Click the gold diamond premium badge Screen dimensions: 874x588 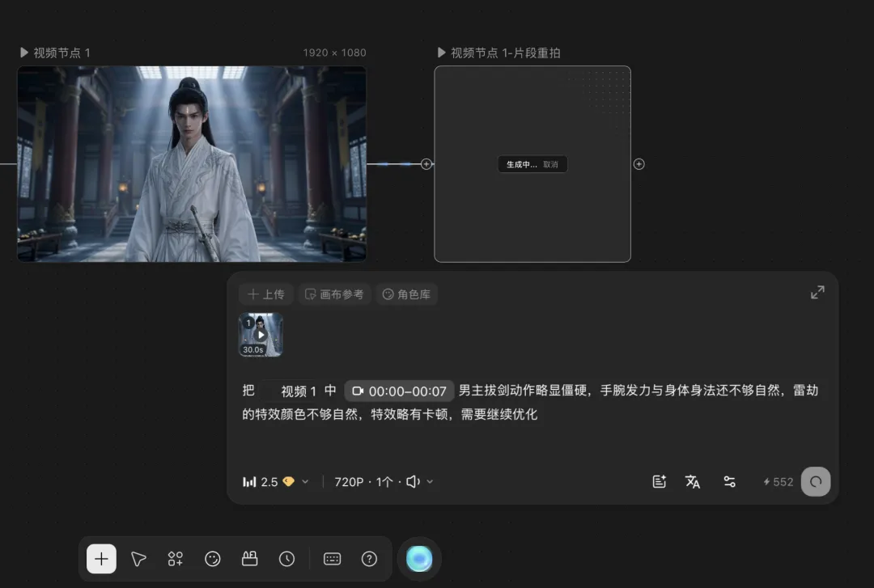[288, 481]
